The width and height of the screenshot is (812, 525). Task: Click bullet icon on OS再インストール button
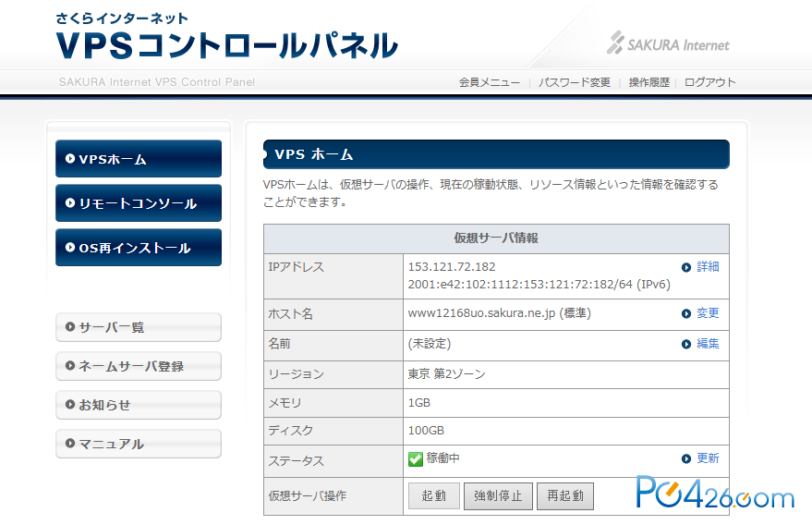click(70, 248)
